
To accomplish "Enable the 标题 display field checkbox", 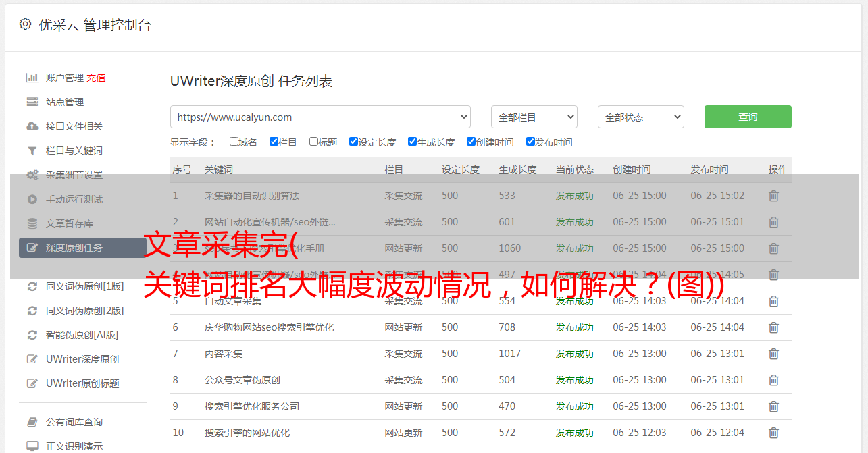I will (313, 142).
